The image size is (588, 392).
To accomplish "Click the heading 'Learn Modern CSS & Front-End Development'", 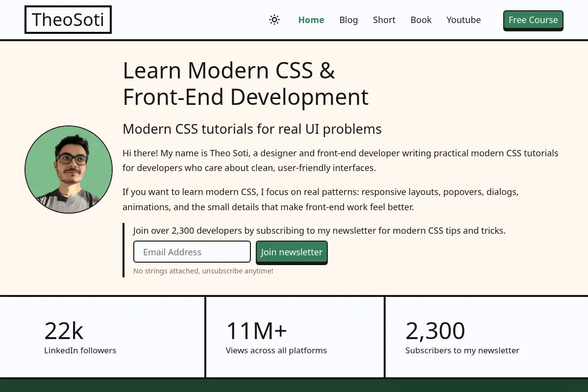I will click(x=245, y=83).
